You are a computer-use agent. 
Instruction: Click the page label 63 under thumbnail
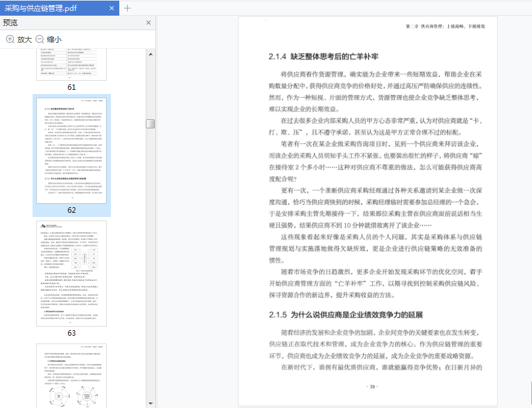pyautogui.click(x=71, y=333)
